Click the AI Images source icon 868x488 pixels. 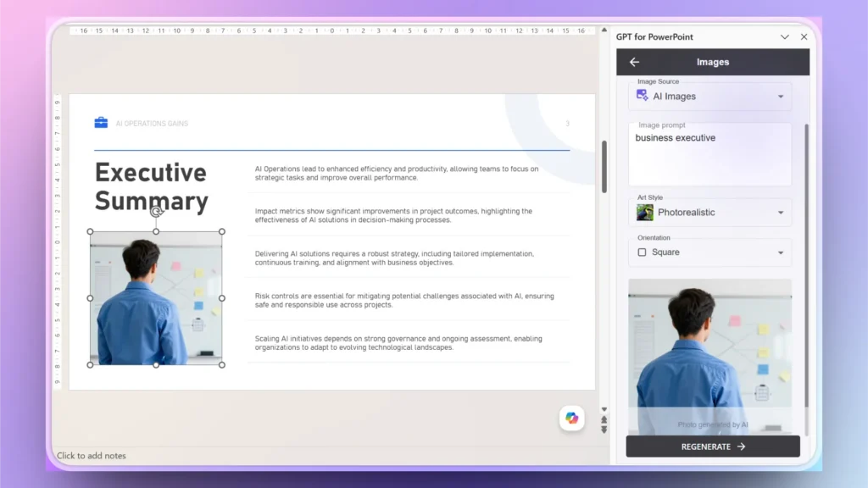pyautogui.click(x=643, y=95)
